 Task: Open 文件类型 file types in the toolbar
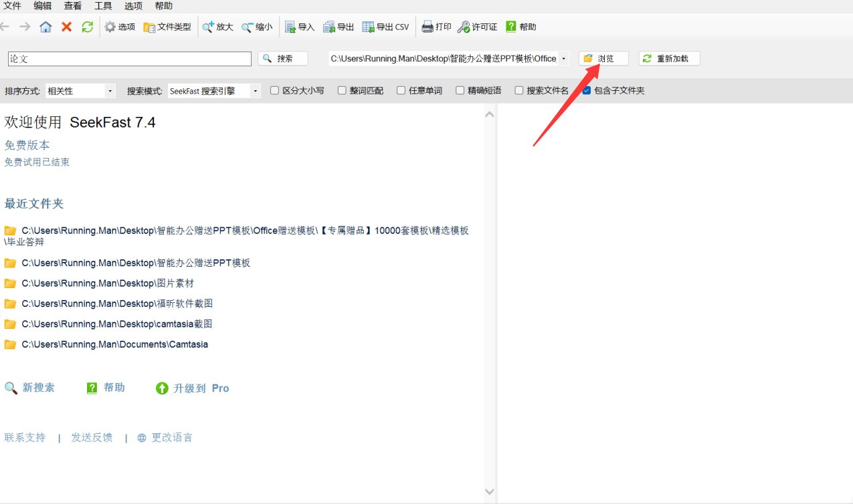point(167,27)
